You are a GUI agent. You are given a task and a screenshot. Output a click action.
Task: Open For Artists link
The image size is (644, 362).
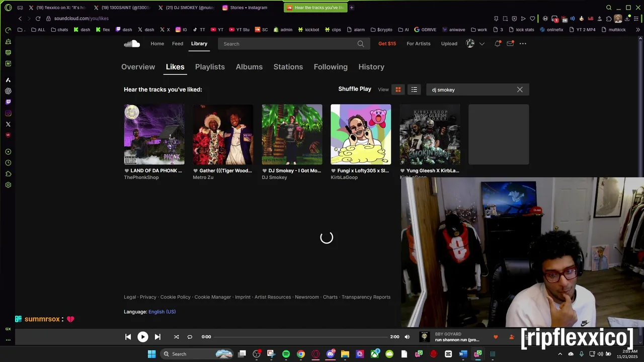click(x=419, y=44)
